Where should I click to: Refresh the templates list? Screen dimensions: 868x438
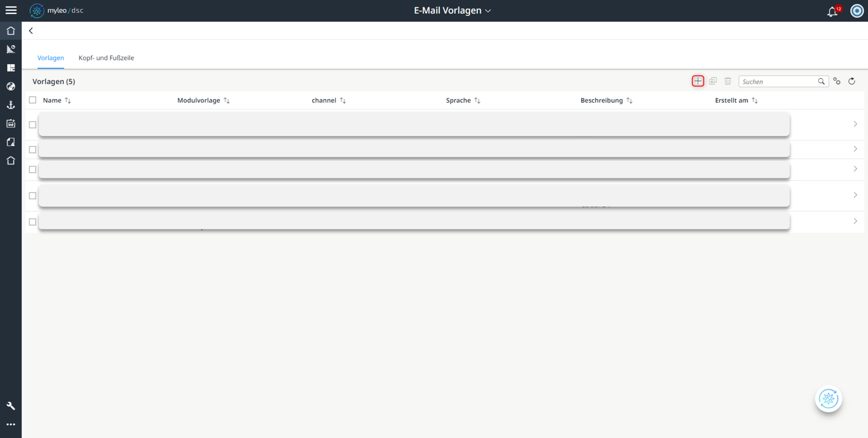tap(852, 81)
